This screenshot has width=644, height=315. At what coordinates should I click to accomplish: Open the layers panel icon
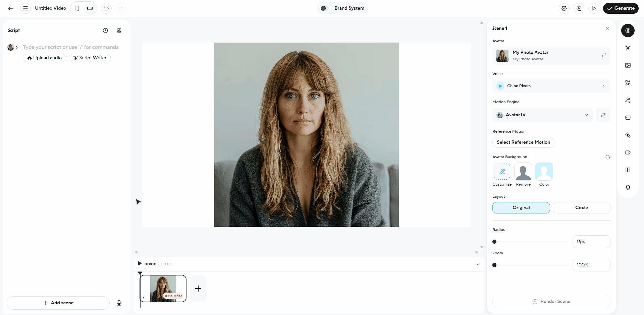tap(628, 187)
